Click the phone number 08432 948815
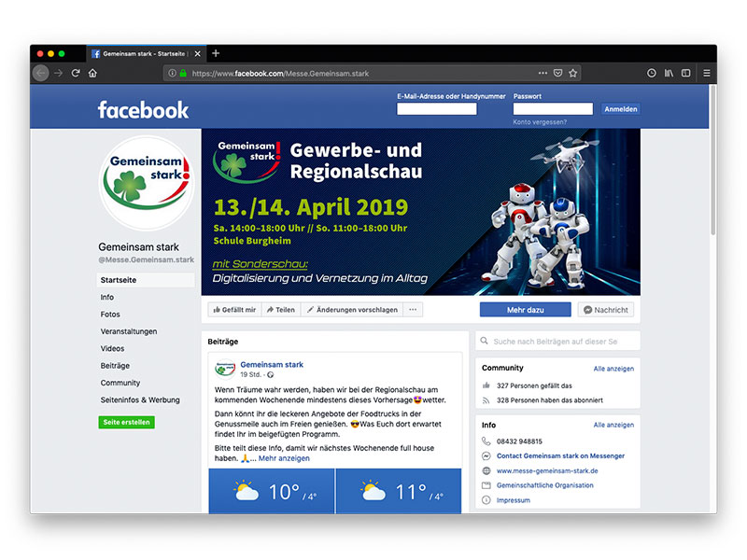 (519, 441)
